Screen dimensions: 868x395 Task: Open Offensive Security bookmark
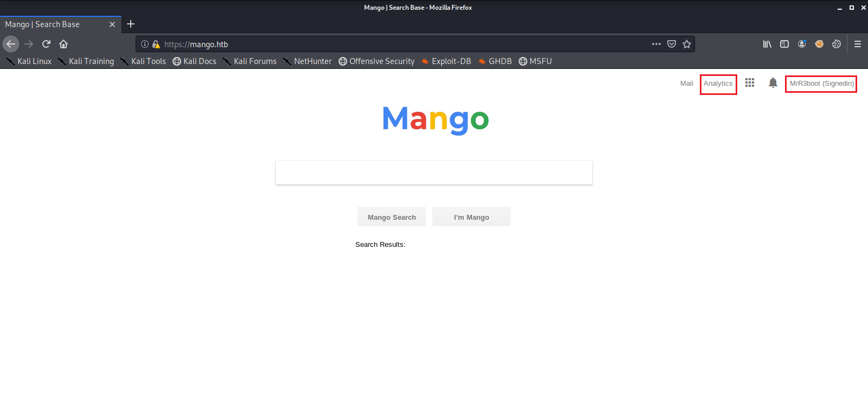[x=376, y=61]
